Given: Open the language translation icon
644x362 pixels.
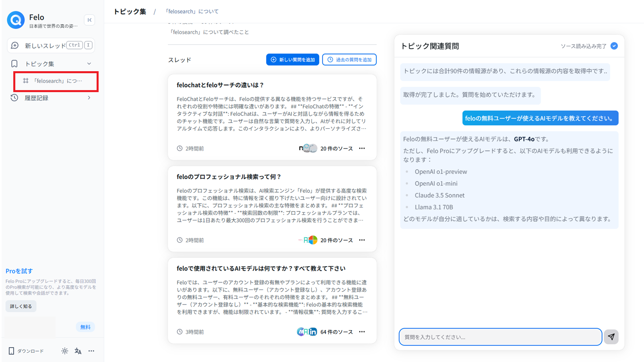Looking at the screenshot, I should (78, 351).
